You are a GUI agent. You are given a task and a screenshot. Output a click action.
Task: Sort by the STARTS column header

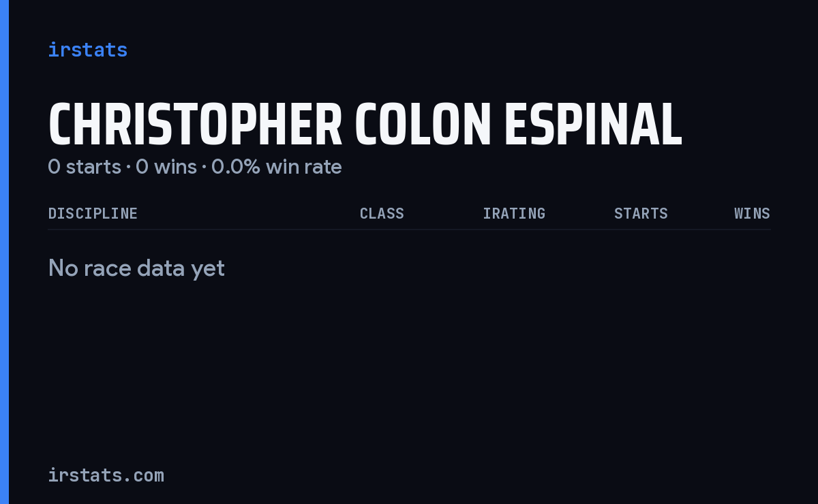pos(641,213)
